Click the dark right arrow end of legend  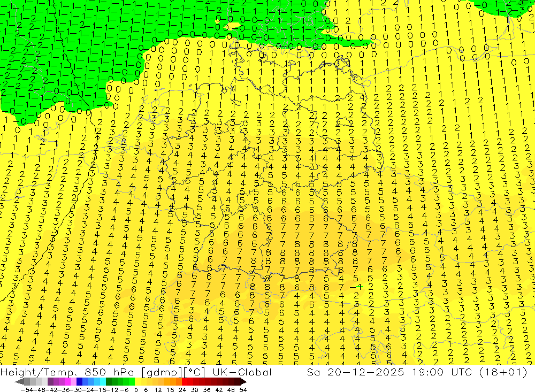[243, 382]
